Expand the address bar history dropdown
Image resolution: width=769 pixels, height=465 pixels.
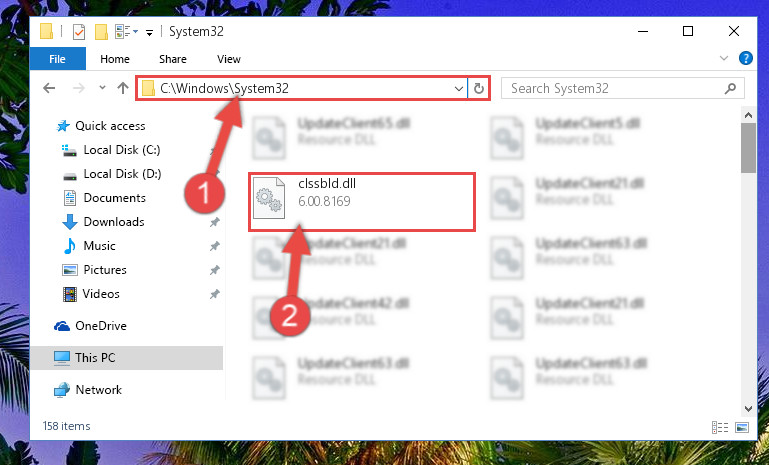pyautogui.click(x=459, y=89)
